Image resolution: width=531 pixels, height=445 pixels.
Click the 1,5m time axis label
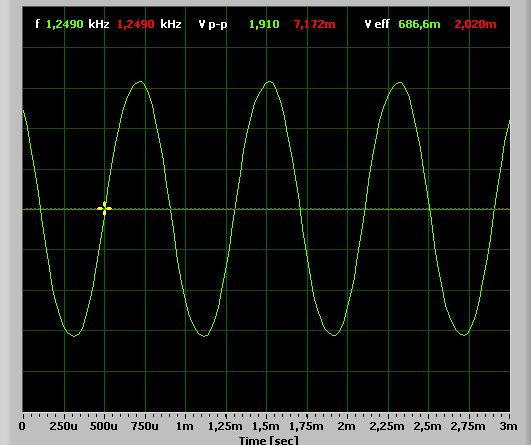(266, 426)
